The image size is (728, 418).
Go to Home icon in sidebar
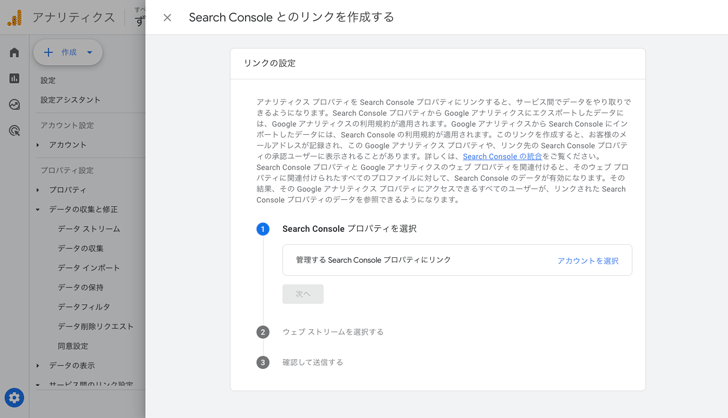tap(14, 52)
